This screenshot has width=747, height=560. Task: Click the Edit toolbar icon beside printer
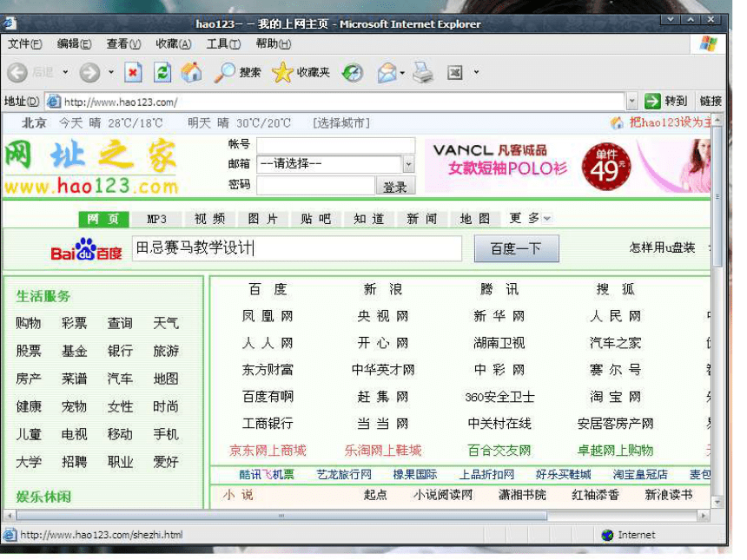(455, 72)
